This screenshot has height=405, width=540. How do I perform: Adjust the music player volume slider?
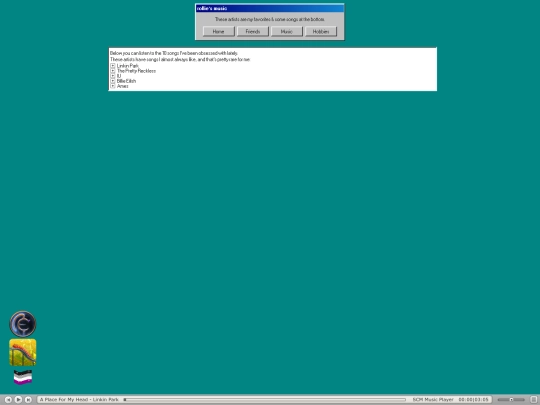[x=511, y=399]
